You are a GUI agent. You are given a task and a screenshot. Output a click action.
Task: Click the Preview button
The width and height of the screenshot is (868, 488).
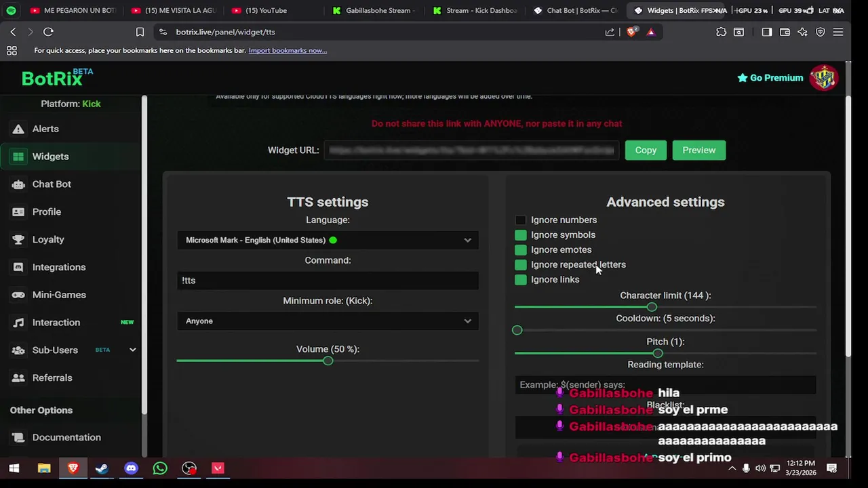pyautogui.click(x=699, y=150)
